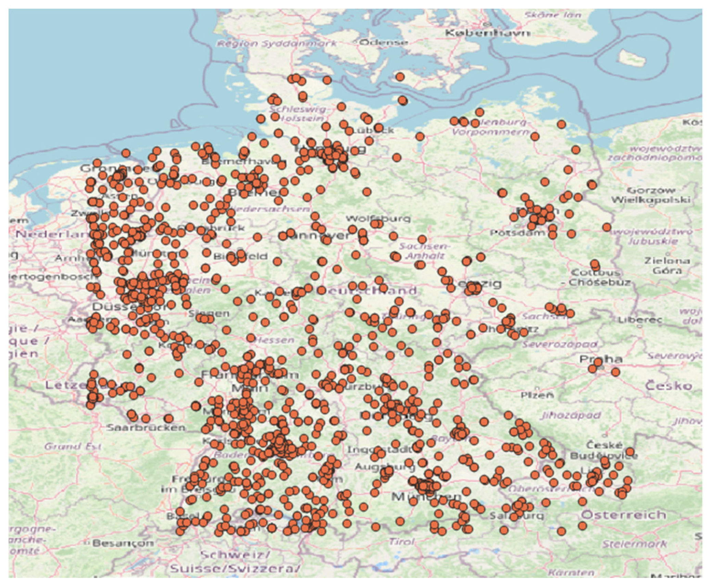
Task: Click the Odense city label
Action: point(383,42)
